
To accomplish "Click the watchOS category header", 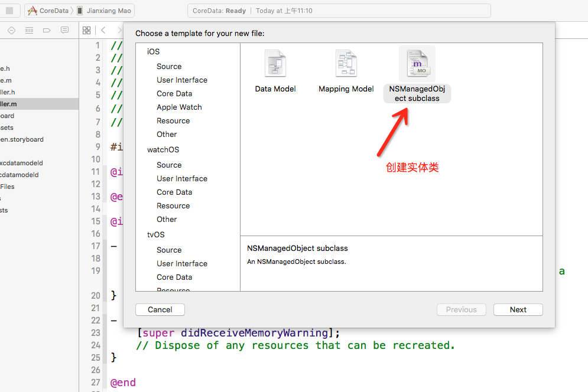I will (163, 149).
